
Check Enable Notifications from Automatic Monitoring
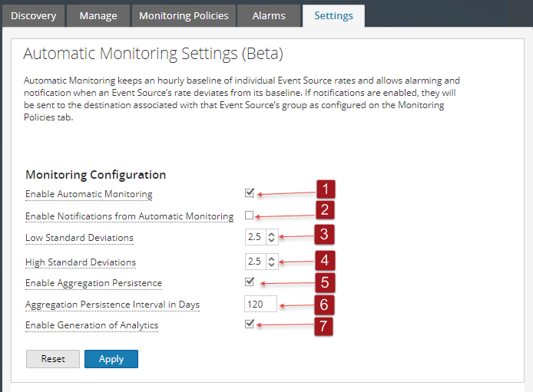250,216
